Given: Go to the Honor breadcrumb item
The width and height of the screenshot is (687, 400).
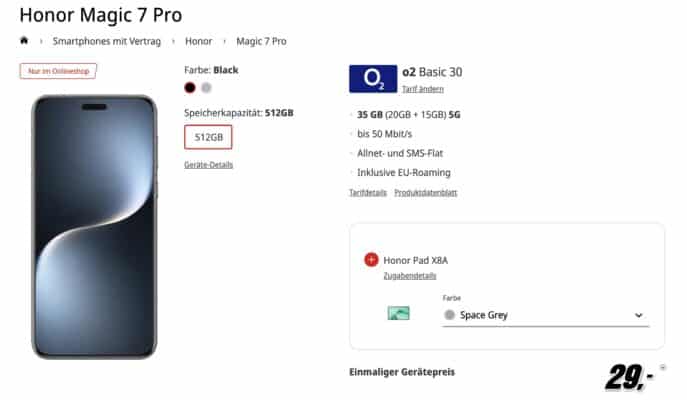Looking at the screenshot, I should 198,41.
